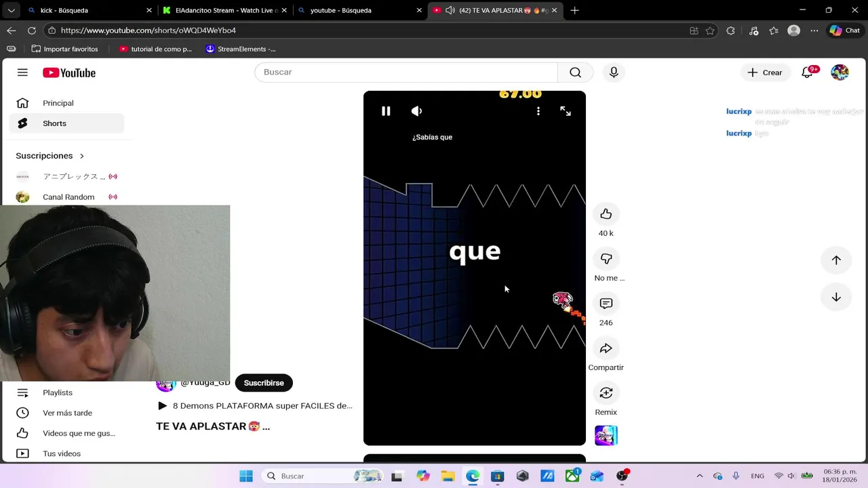Open the Importar favoritos bookmark
Screen dimensions: 868x488
[x=64, y=49]
